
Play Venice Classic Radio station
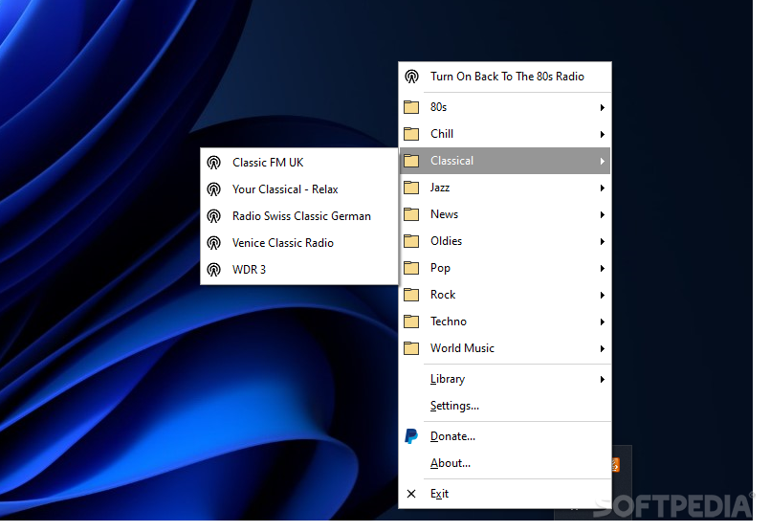click(299, 243)
